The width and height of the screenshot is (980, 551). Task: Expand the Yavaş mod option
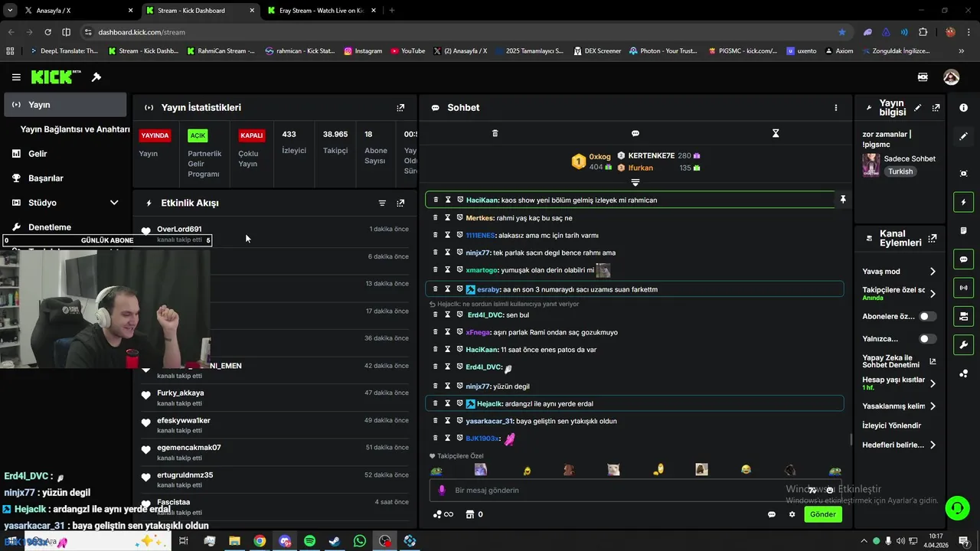(933, 272)
